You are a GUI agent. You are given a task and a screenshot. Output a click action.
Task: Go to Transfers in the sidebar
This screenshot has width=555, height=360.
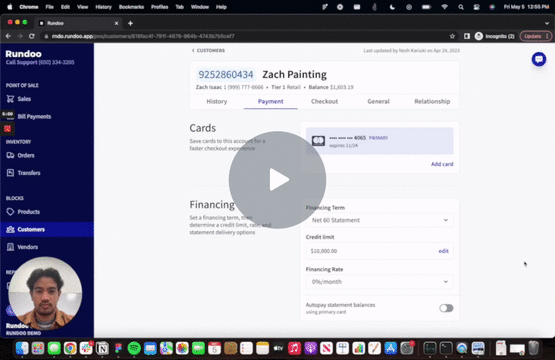[x=23, y=173]
